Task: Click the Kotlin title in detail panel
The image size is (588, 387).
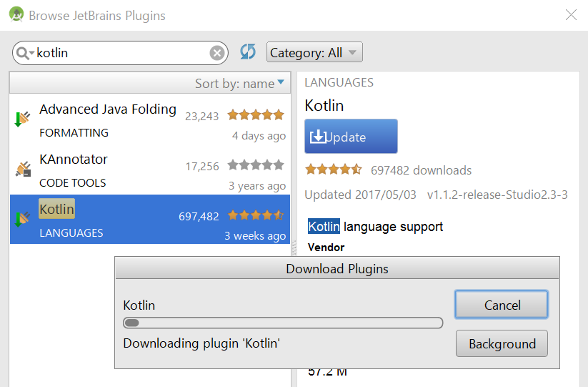Action: point(324,105)
